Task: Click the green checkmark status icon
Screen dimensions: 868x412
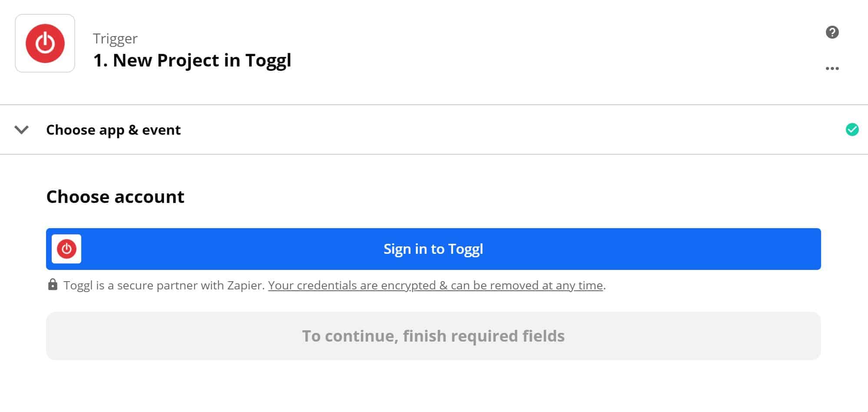Action: pyautogui.click(x=852, y=130)
